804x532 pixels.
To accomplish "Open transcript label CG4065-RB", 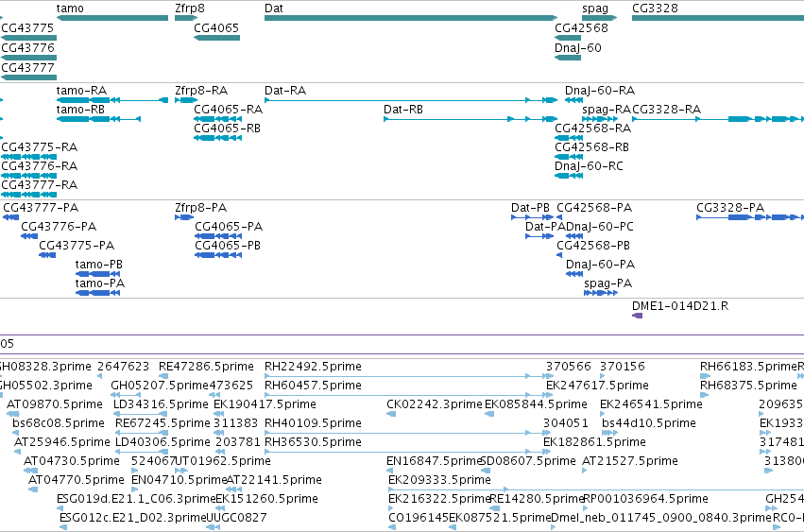I will 227,129.
